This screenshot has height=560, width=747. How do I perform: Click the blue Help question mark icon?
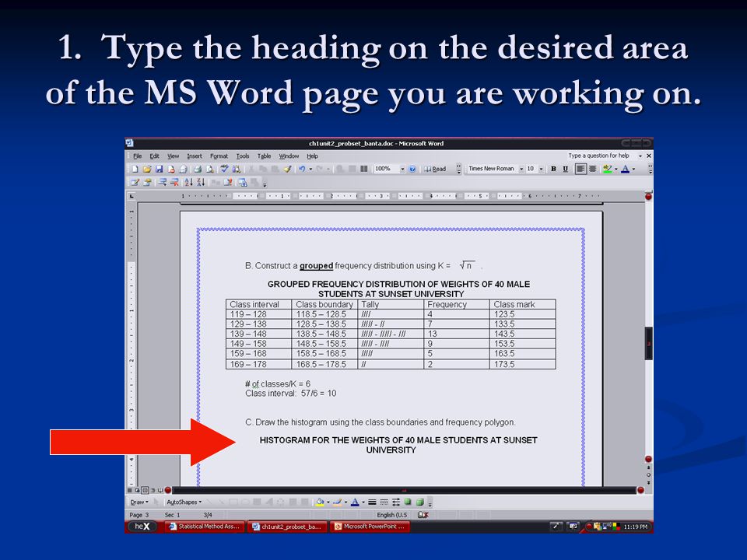click(x=412, y=169)
